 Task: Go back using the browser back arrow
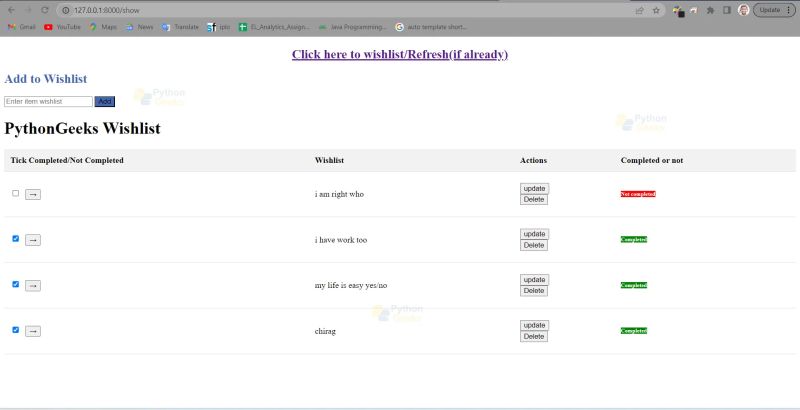pos(11,10)
